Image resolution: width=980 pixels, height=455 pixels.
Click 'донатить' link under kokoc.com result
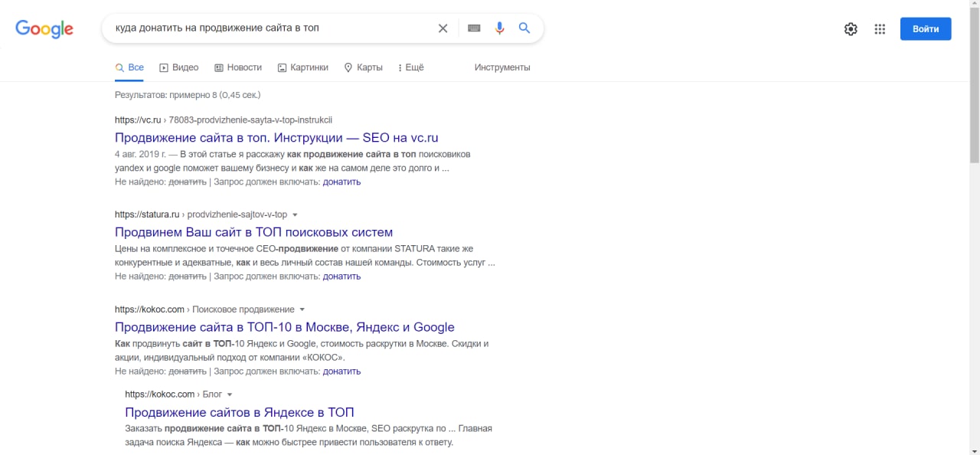(341, 372)
